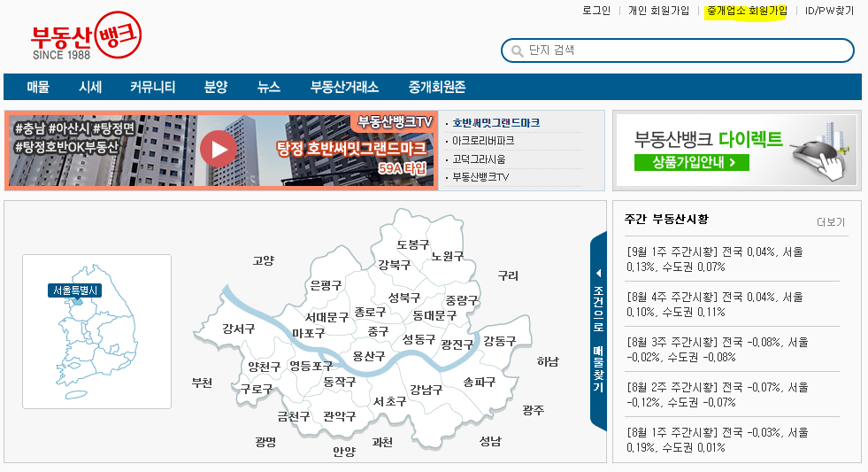Open 중개업소 회원가입 link

(746, 11)
